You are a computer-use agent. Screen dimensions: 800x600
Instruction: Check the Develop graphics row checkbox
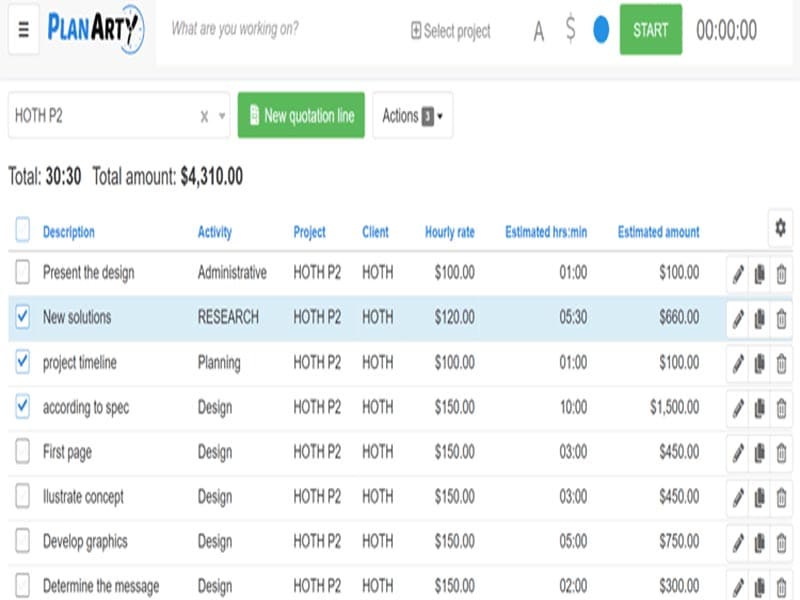point(22,540)
